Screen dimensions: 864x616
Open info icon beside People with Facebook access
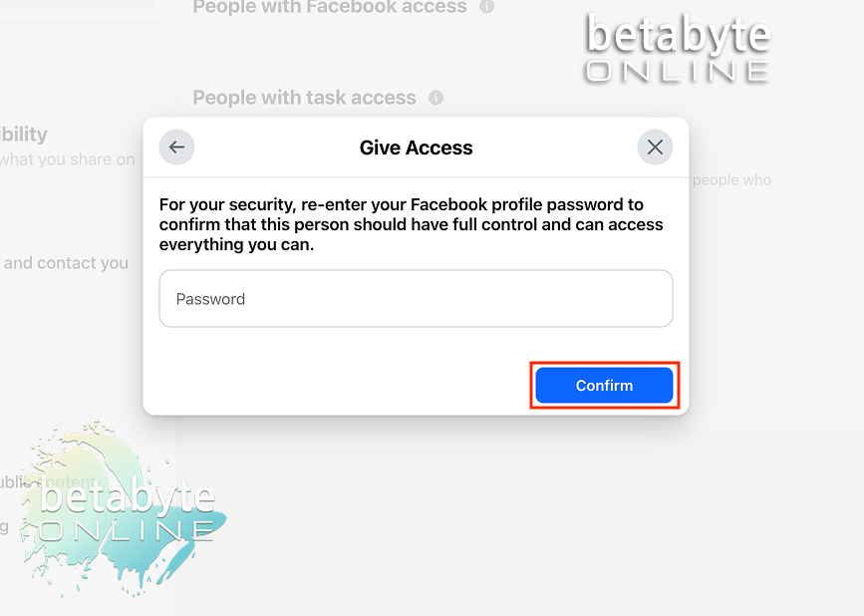[486, 7]
